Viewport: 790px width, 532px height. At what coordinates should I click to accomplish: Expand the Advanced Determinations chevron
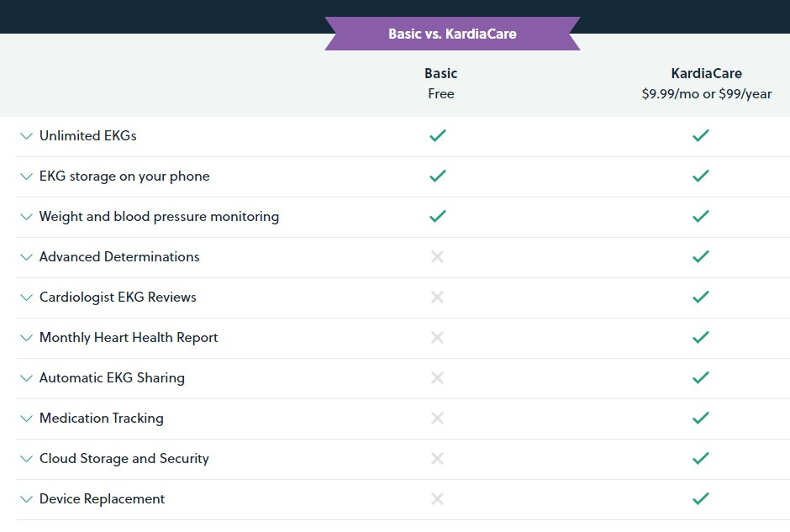(27, 256)
